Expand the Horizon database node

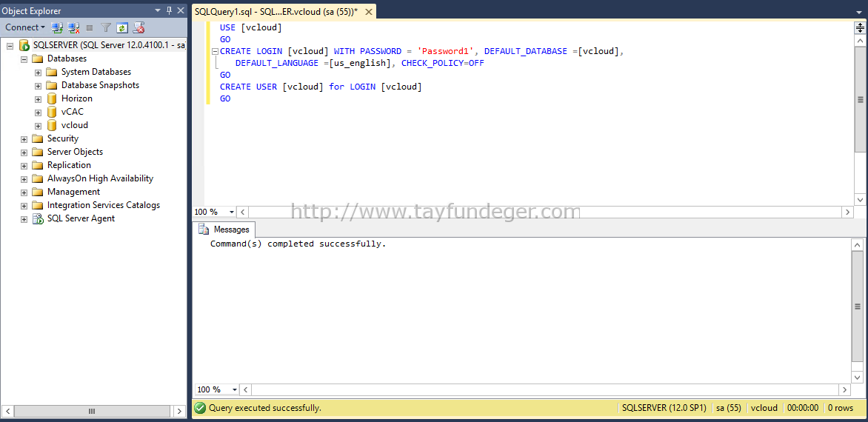pos(39,98)
